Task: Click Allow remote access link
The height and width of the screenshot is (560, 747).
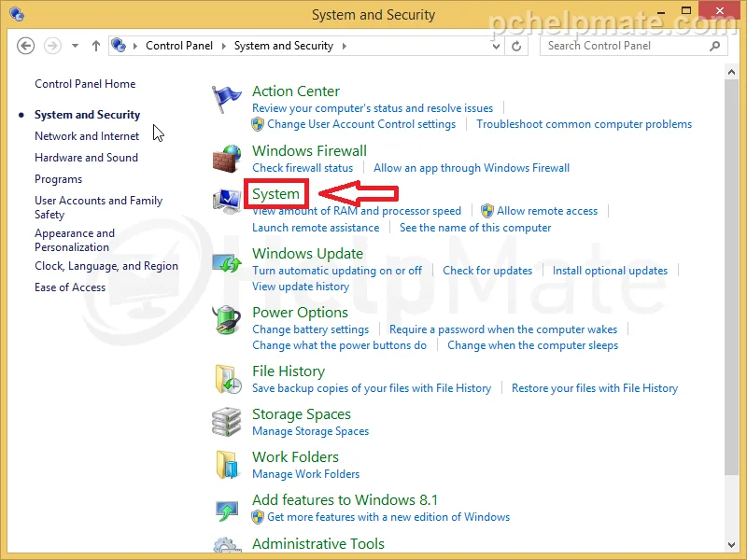Action: click(547, 211)
